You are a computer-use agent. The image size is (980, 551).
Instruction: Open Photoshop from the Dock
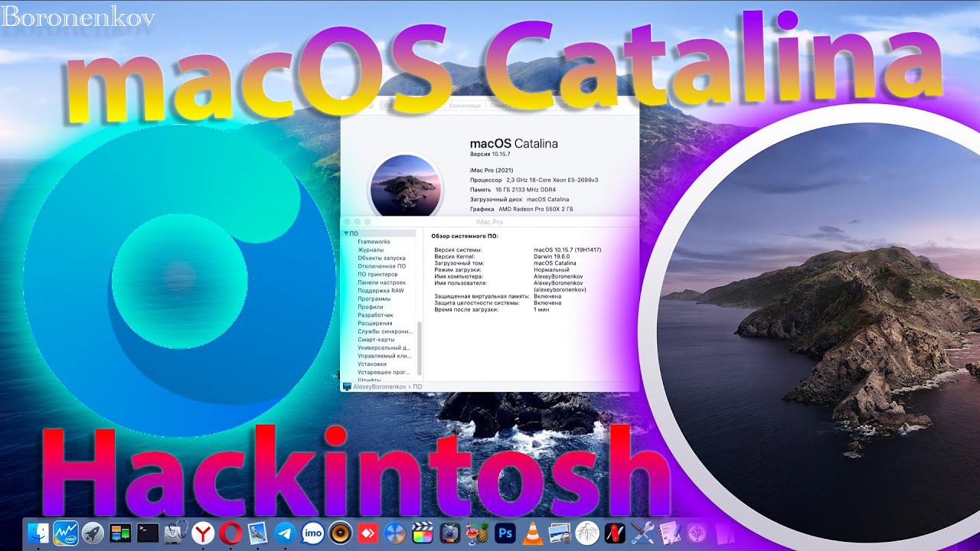point(505,533)
